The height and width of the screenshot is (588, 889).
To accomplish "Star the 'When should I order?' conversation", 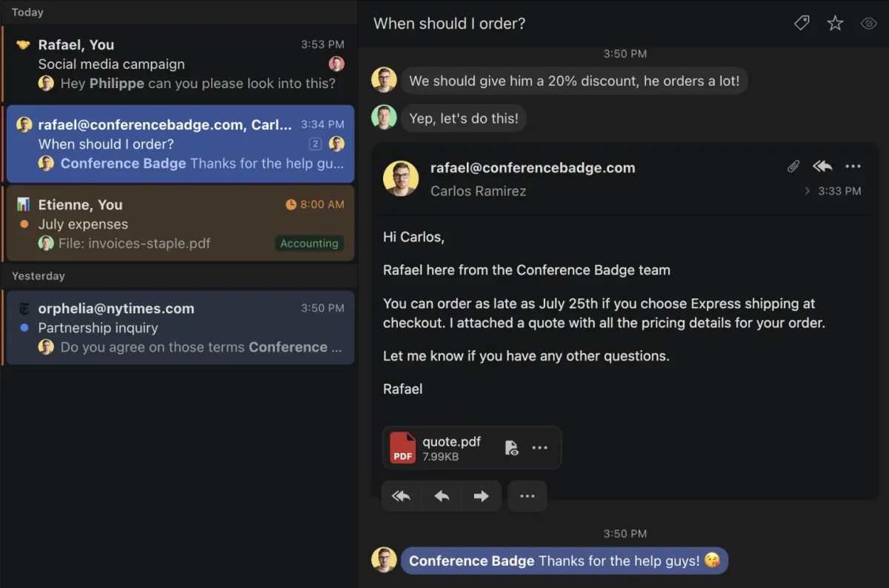I will point(835,24).
